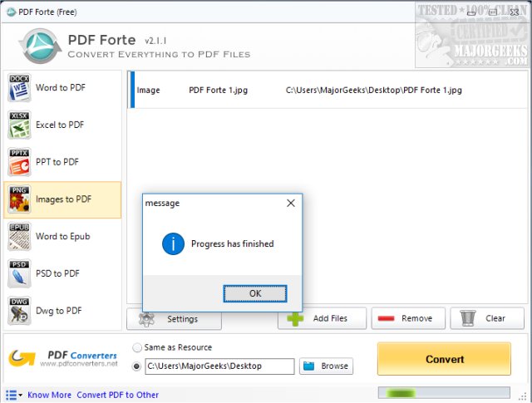The image size is (532, 403).
Task: Select Same as Resource radio option
Action: pos(136,347)
